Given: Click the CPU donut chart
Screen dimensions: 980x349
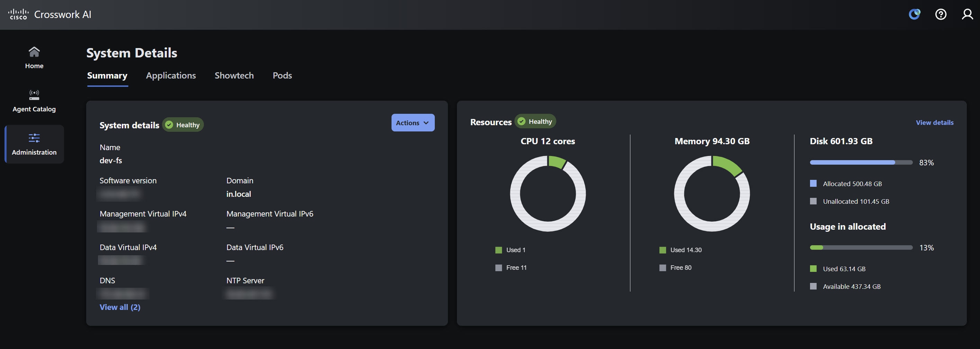Looking at the screenshot, I should tap(548, 193).
